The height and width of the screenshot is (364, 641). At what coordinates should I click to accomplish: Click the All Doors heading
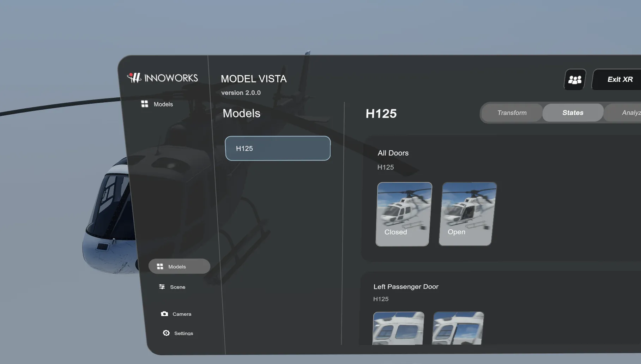[x=393, y=153]
